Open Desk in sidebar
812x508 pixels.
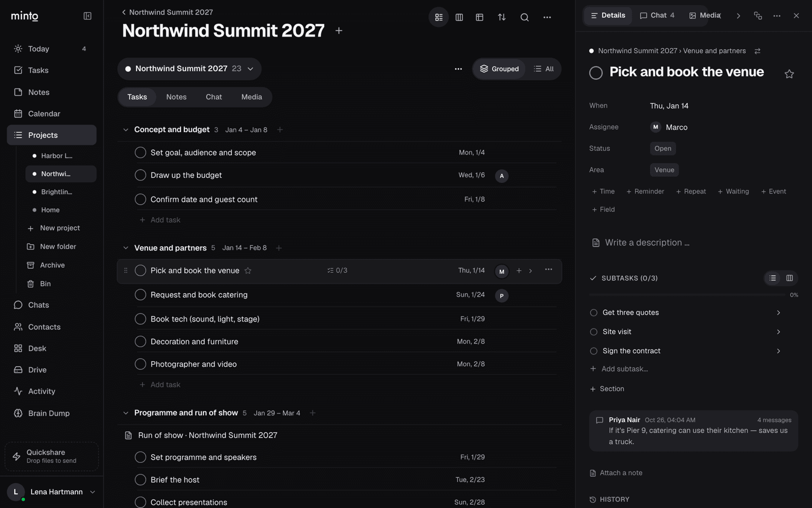pyautogui.click(x=51, y=348)
